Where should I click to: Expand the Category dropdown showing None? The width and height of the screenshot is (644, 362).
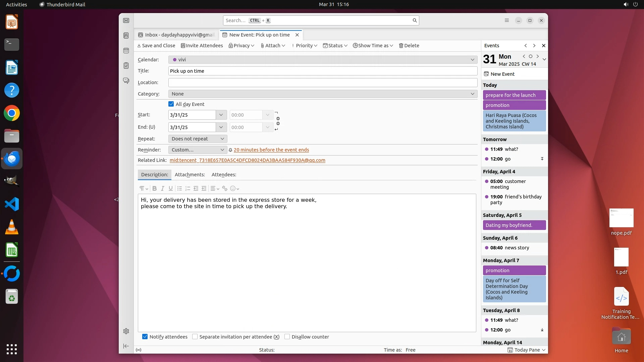[323, 94]
